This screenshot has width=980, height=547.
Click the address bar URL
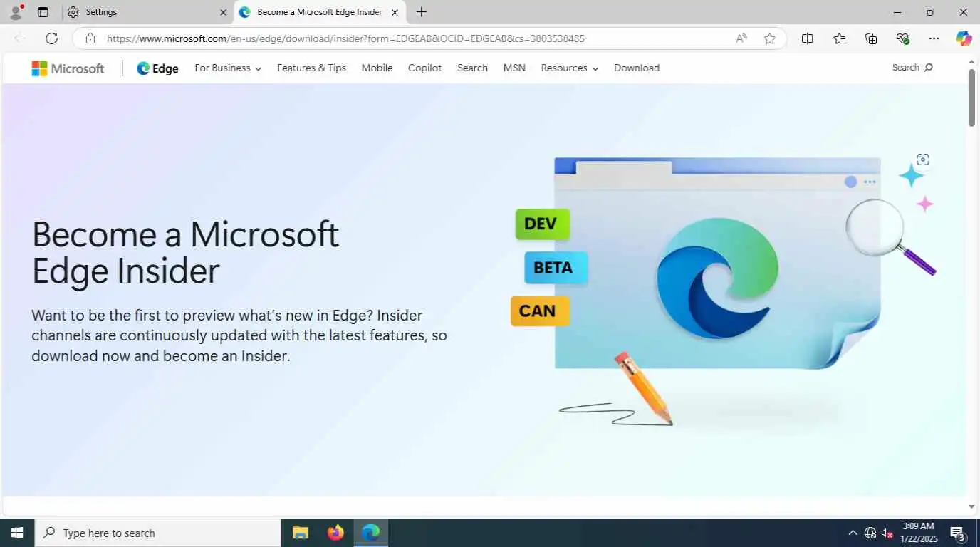pyautogui.click(x=345, y=38)
